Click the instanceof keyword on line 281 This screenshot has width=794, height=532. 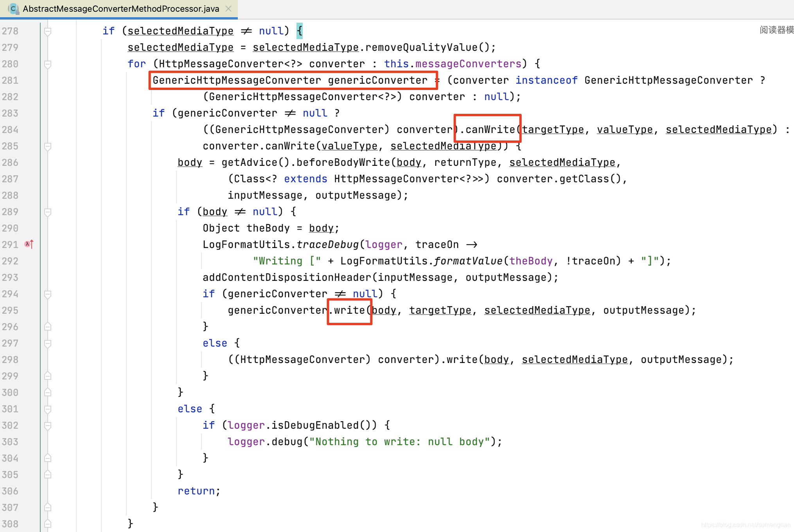pyautogui.click(x=546, y=80)
